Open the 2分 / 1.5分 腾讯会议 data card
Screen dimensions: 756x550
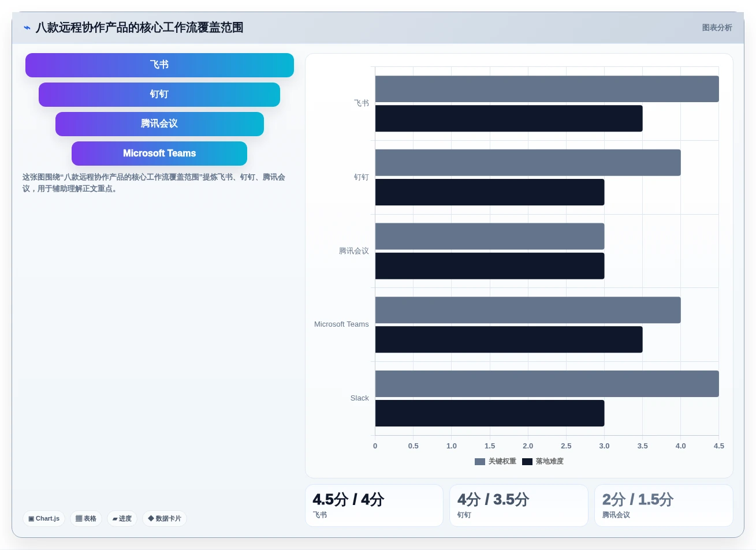click(664, 506)
